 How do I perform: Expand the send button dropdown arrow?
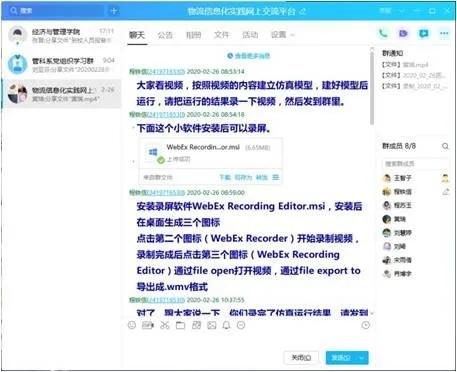[362, 358]
